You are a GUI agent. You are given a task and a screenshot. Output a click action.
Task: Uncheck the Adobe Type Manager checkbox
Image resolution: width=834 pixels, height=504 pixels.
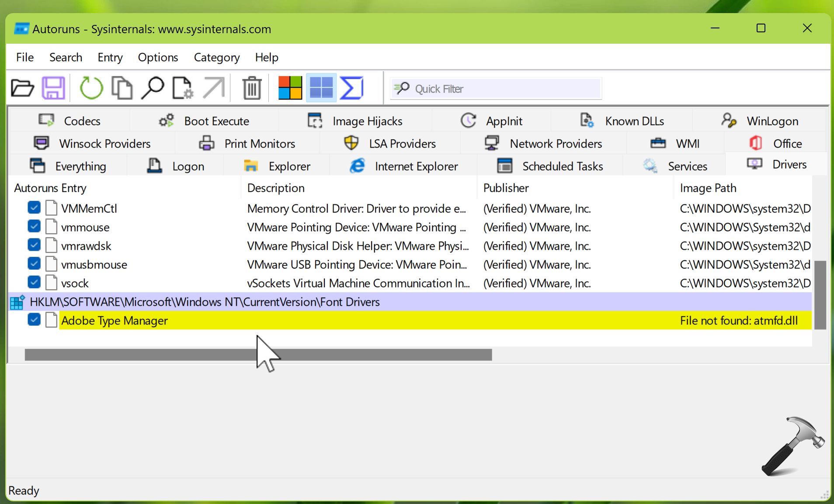pos(34,320)
